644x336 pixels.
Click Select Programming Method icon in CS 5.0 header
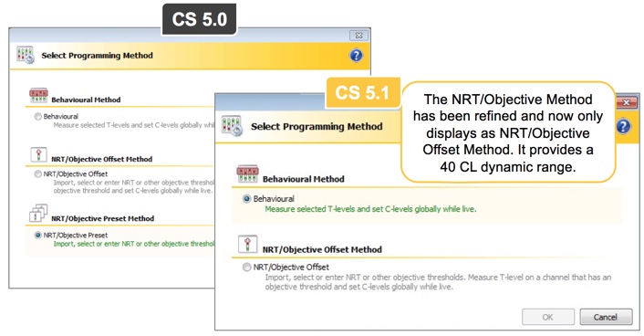pyautogui.click(x=26, y=55)
